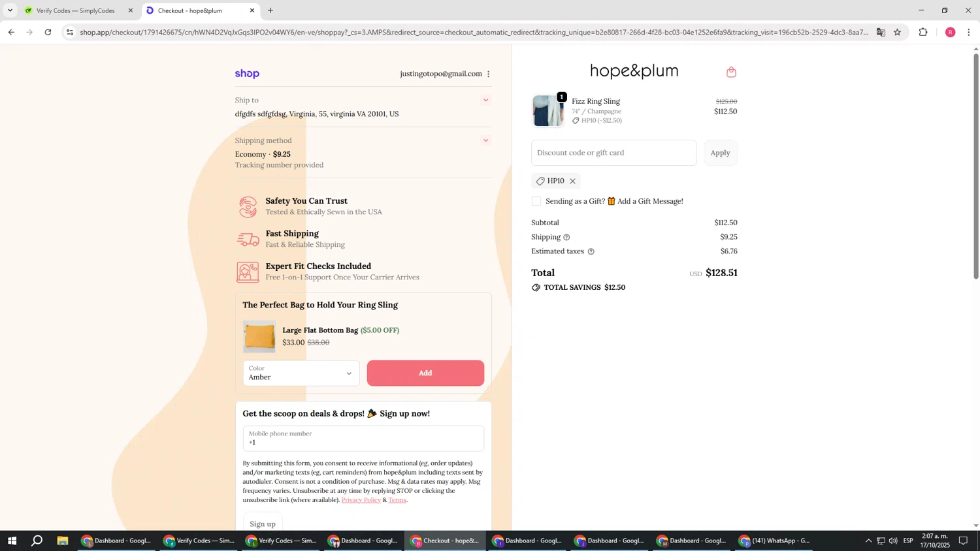Viewport: 980px width, 551px height.
Task: Open Chrome three-dot settings menu
Action: coord(968,32)
